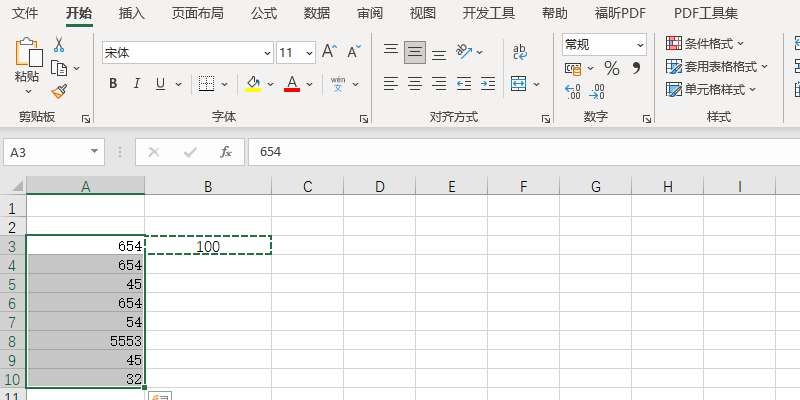The image size is (800, 400).
Task: Expand the font color arrow
Action: point(309,84)
